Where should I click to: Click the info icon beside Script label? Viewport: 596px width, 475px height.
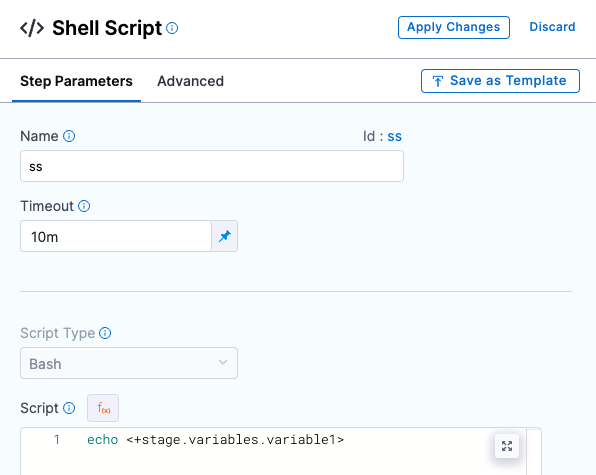pyautogui.click(x=69, y=408)
